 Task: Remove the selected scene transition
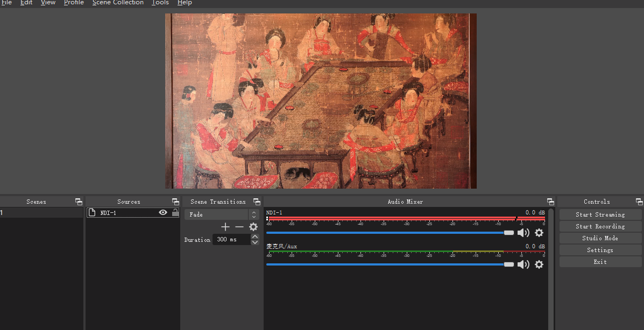click(239, 227)
